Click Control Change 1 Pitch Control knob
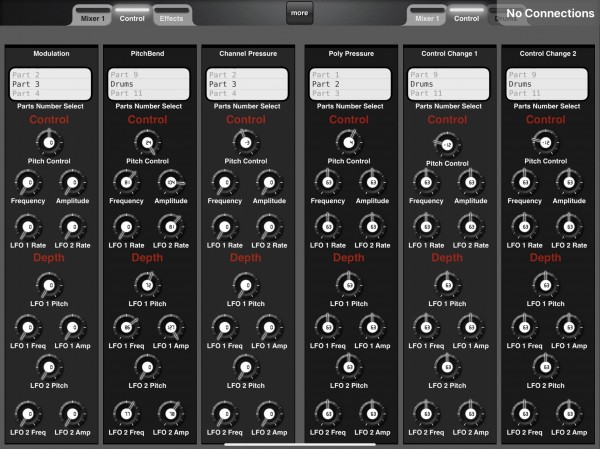This screenshot has height=449, width=600. [447, 145]
